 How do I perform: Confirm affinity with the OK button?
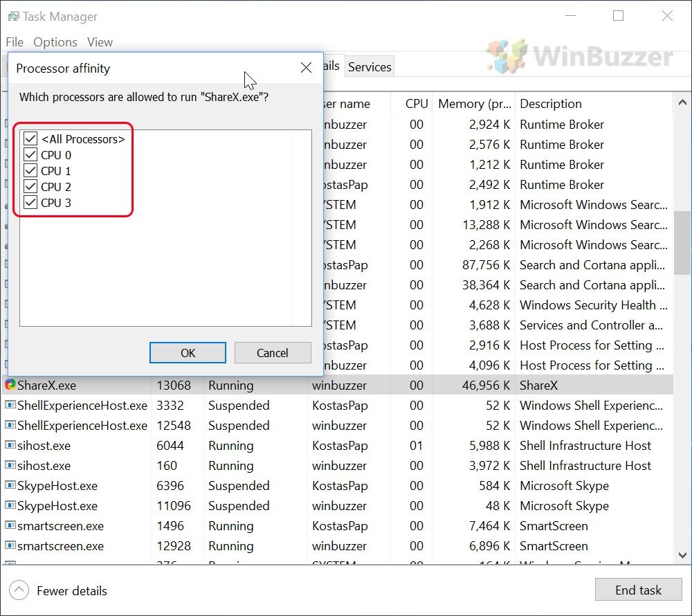point(188,352)
